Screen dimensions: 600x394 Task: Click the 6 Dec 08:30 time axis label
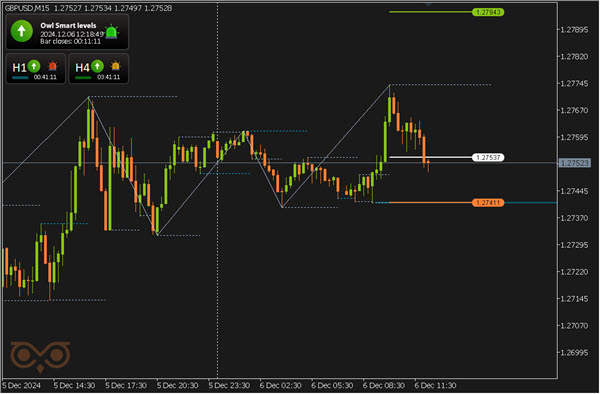tap(384, 385)
